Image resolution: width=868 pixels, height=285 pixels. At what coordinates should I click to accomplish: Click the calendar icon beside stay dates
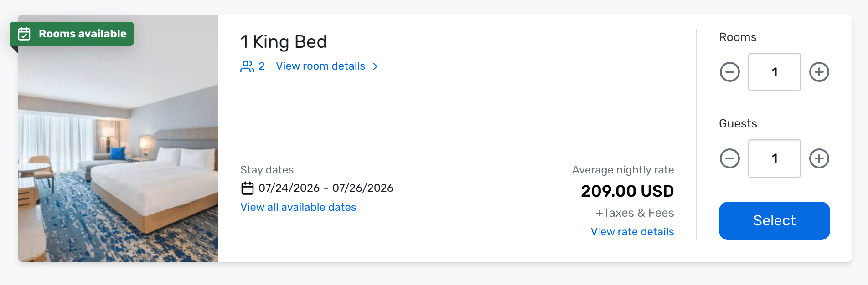click(247, 188)
